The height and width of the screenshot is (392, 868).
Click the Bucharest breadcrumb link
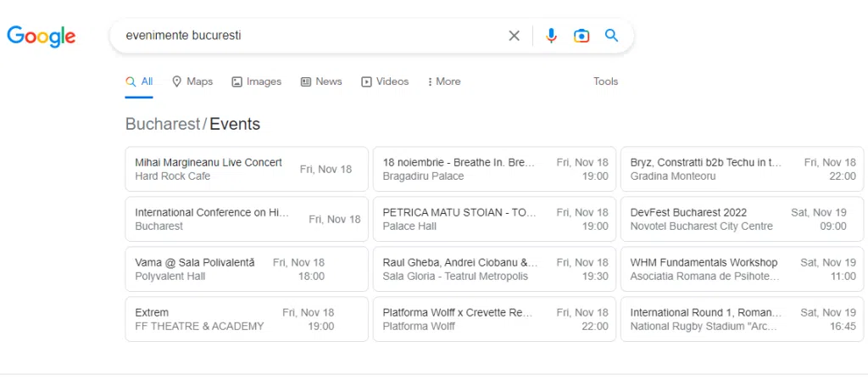(162, 124)
